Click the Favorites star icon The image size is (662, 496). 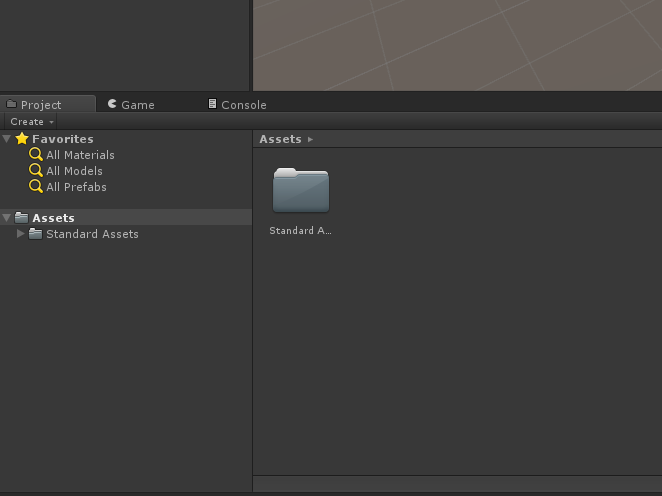point(22,138)
